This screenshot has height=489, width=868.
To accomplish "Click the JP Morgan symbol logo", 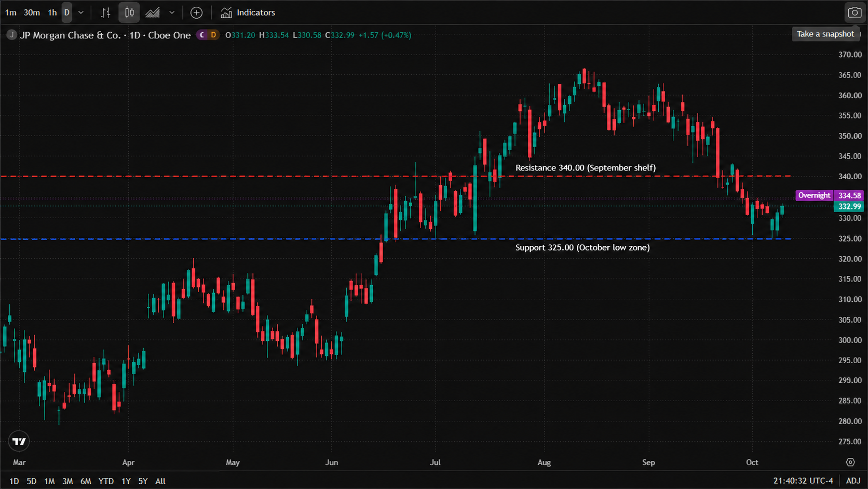I will coord(11,35).
